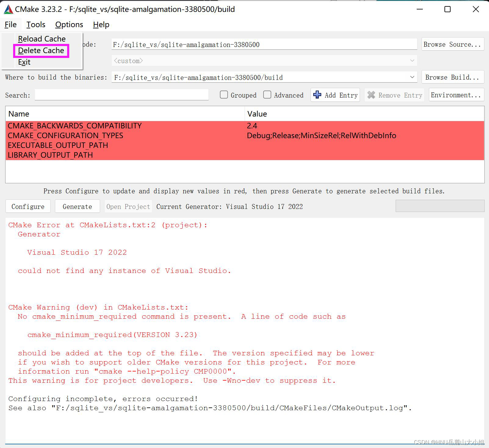Click the Browse Build button

(x=453, y=77)
